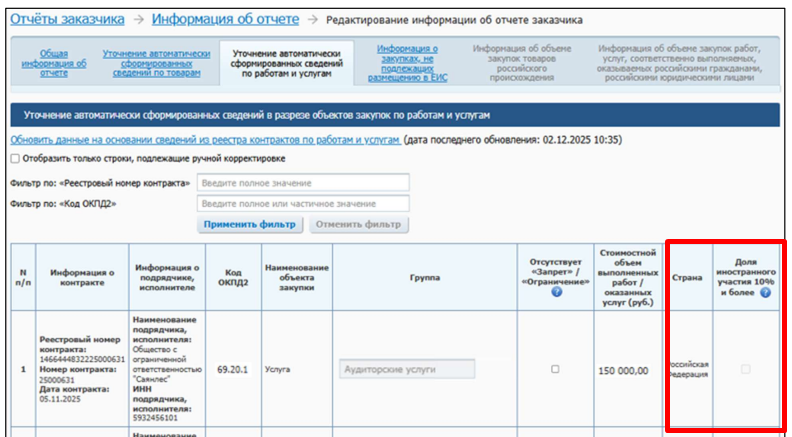Toggle Отобразить только строки, подлежащие ручной корректировке
792x437 pixels.
(15, 158)
